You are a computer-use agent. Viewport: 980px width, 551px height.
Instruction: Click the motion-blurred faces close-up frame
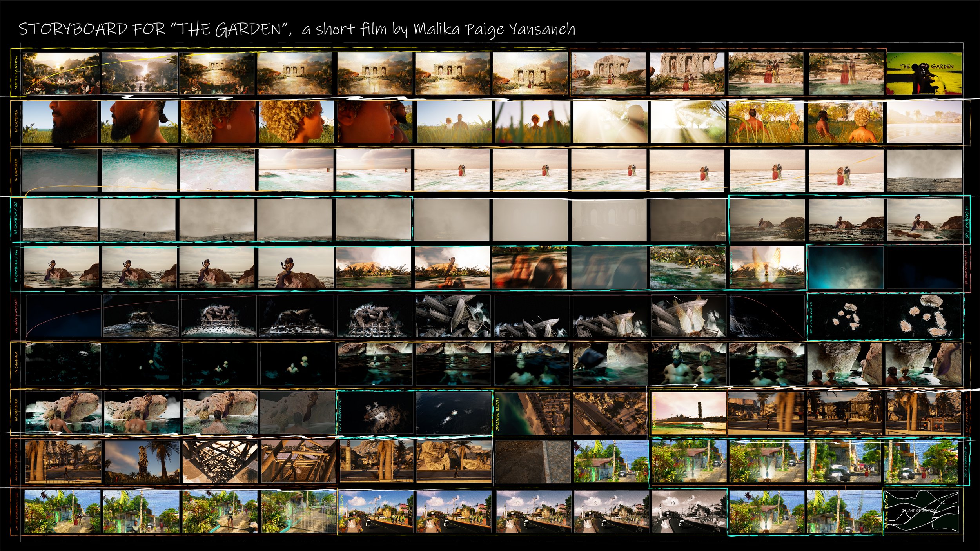(x=529, y=267)
